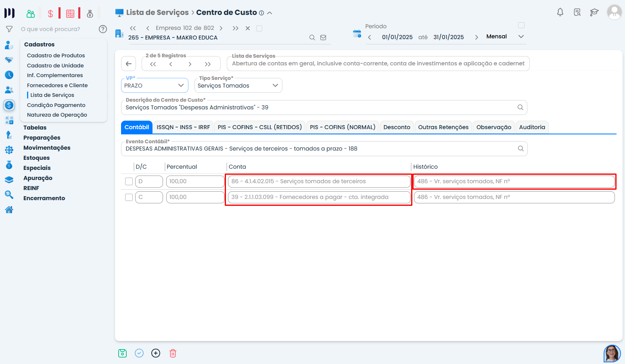The image size is (625, 364).
Task: Click the Descrição do Centro de Custo field
Action: pos(319,108)
